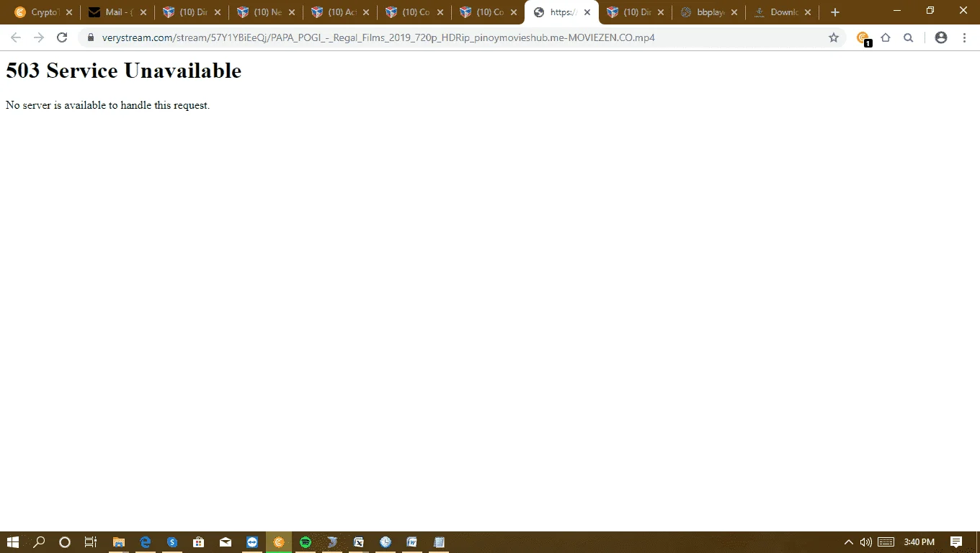Viewport: 980px width, 553px height.
Task: Open Cortana circle on the taskbar
Action: pyautogui.click(x=64, y=542)
